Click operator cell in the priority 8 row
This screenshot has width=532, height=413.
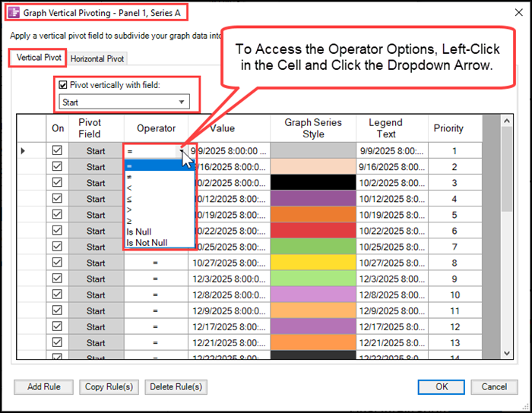[x=156, y=263]
